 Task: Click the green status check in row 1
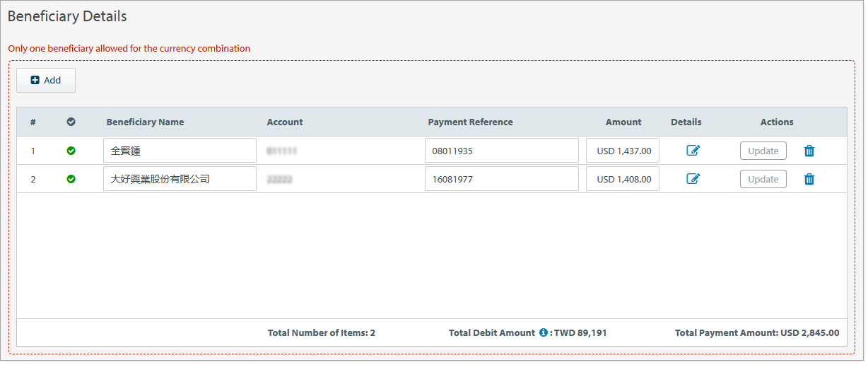(x=71, y=151)
